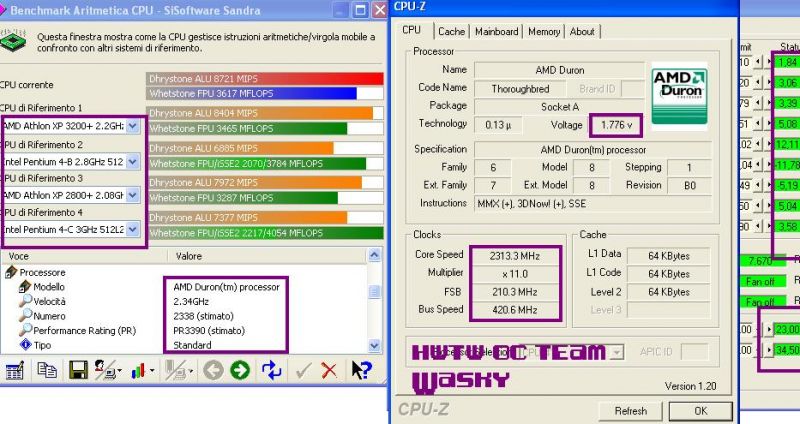Click the Sandra list scrollbar up arrow

pos(374,255)
